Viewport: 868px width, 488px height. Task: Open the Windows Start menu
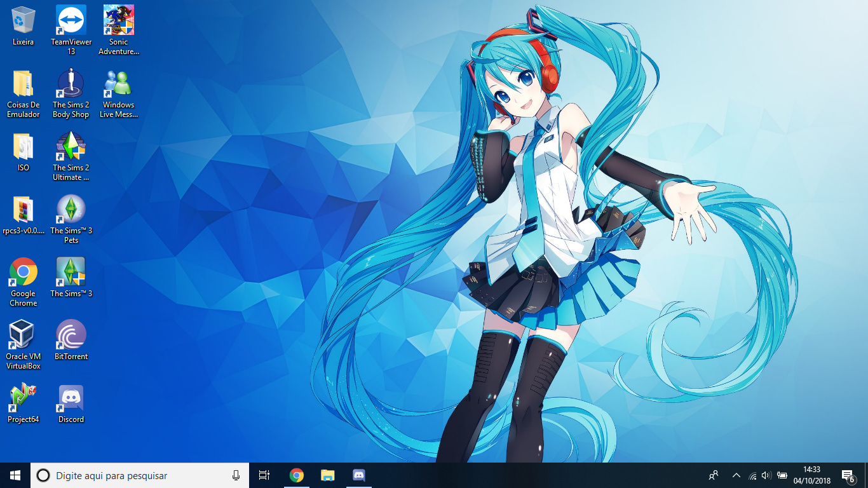tap(15, 475)
